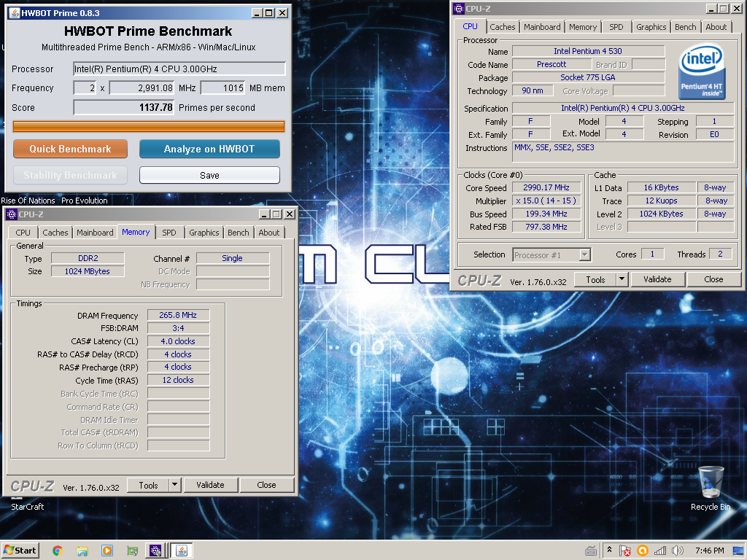The height and width of the screenshot is (560, 747).
Task: Switch to Caches tab in processor CPU-Z window
Action: click(503, 27)
